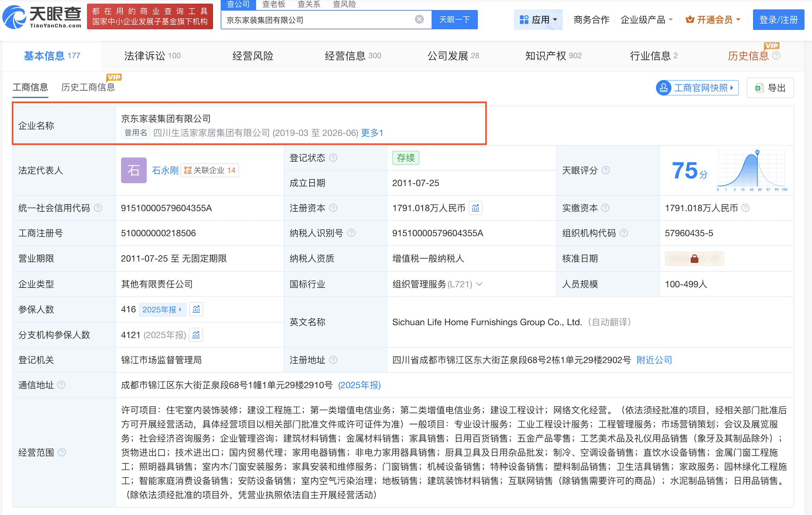Select the 工商信息 sub-tab
The image size is (812, 515).
point(30,87)
